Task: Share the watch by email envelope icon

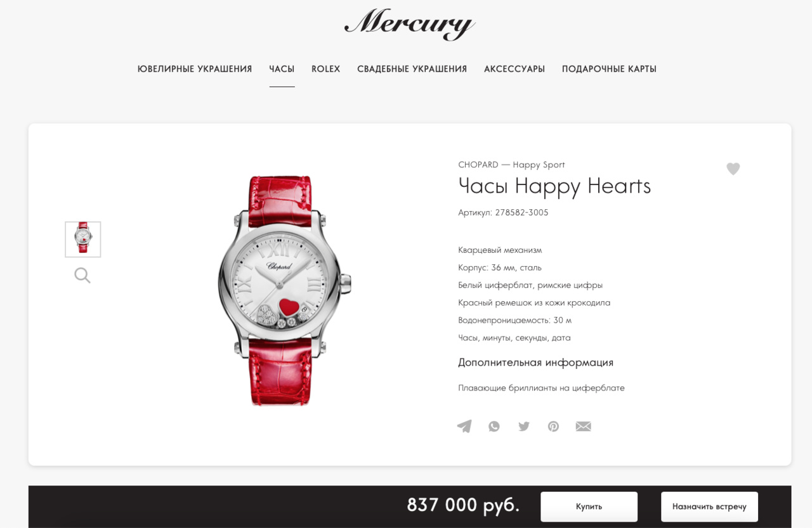Action: (584, 426)
